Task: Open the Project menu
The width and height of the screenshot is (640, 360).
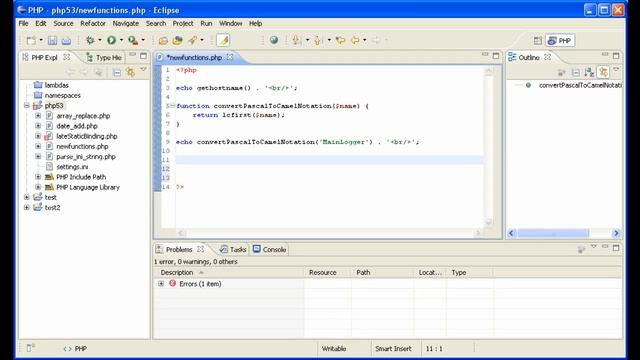Action: pyautogui.click(x=183, y=23)
